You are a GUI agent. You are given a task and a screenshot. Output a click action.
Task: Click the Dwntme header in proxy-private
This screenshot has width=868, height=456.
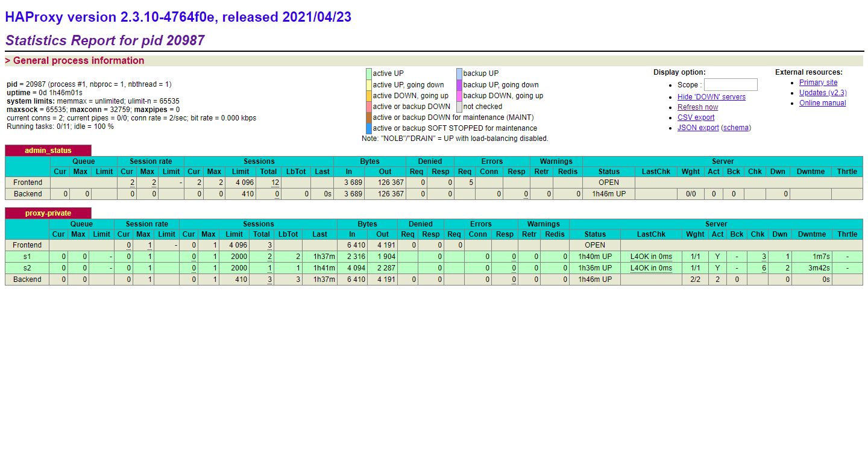coord(812,234)
